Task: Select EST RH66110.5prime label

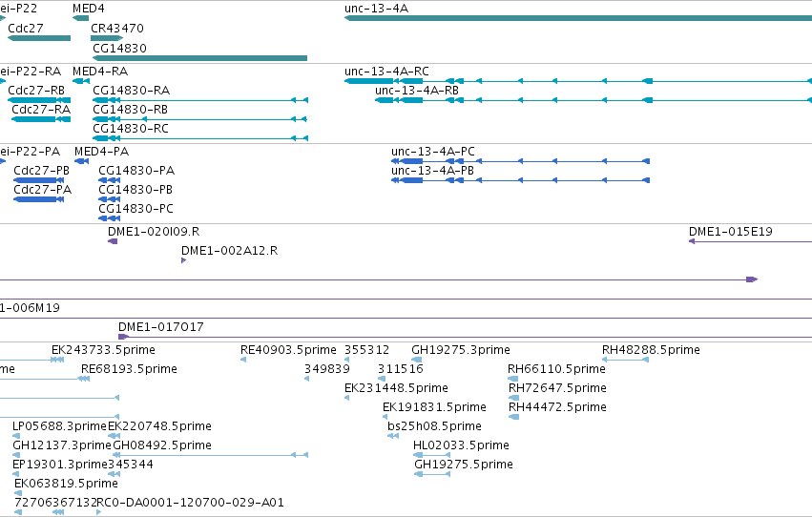Action: click(556, 368)
